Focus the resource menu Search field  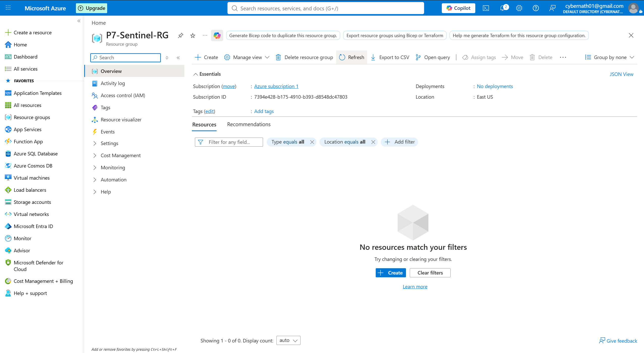[x=126, y=58]
